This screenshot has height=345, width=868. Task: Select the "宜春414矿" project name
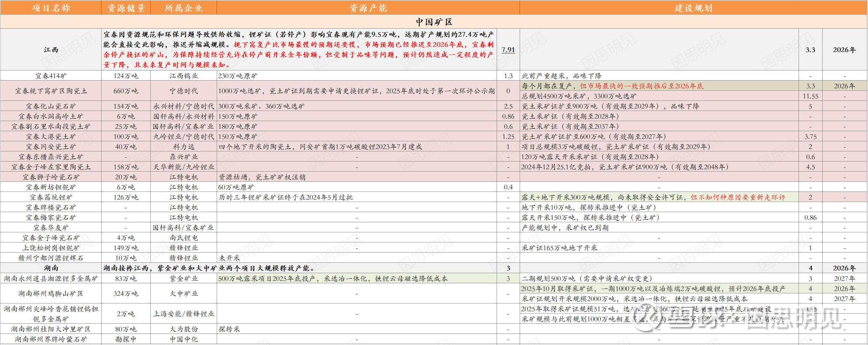click(x=51, y=76)
